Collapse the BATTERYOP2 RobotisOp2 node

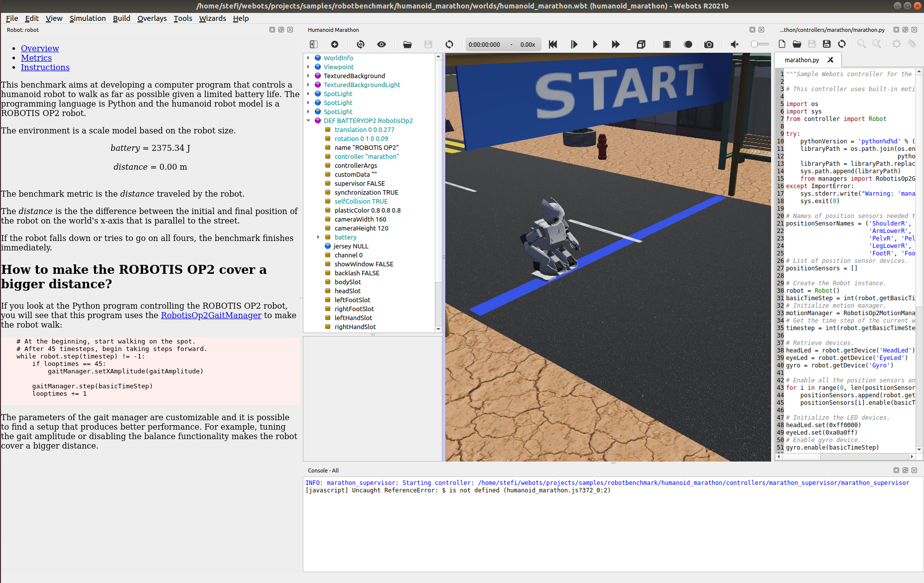point(309,120)
